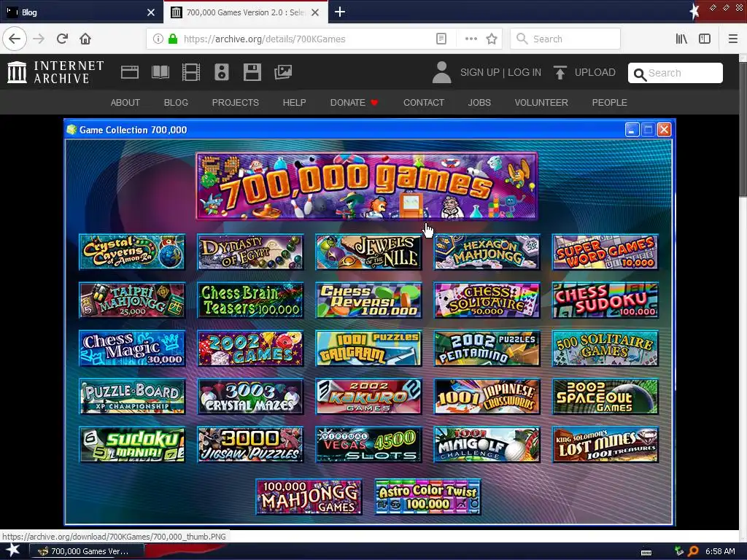Viewport: 747px width, 560px height.
Task: Launch Taipei Mahjongg 25,000
Action: coord(132,300)
